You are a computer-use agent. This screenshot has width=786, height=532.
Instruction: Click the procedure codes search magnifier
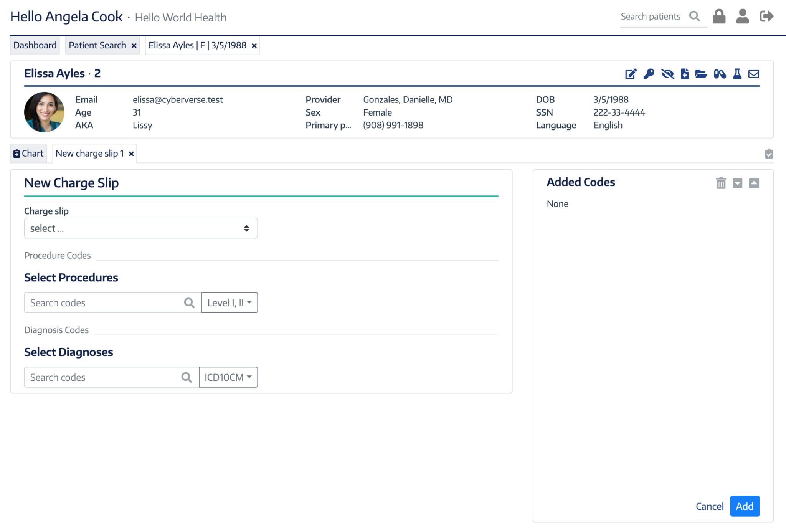189,303
